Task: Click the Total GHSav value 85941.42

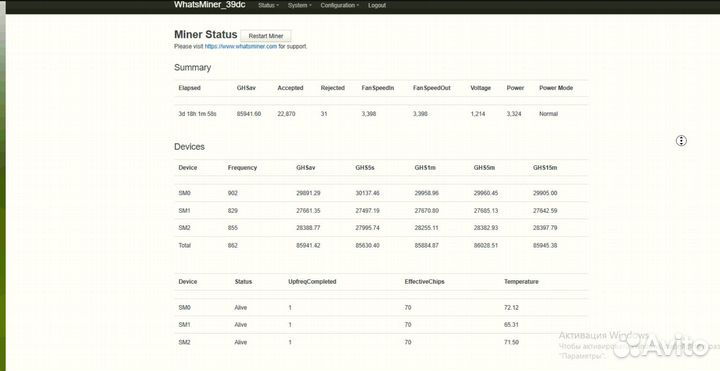Action: [x=308, y=246]
